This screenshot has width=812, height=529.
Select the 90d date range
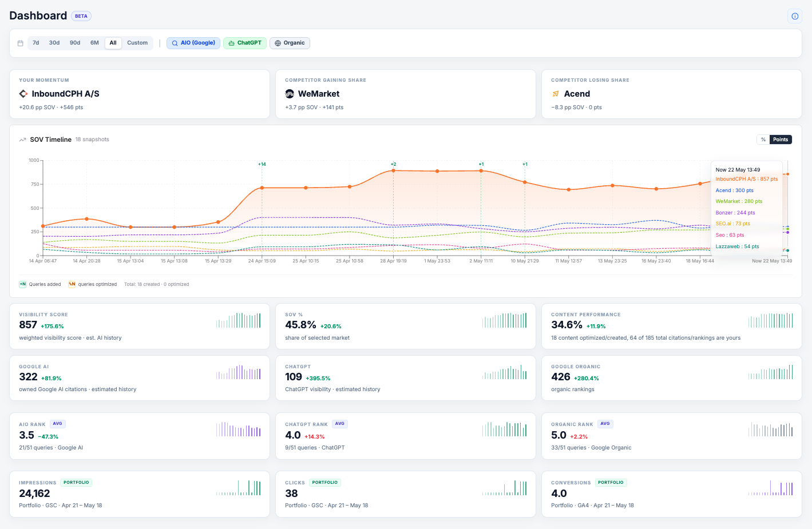point(75,43)
